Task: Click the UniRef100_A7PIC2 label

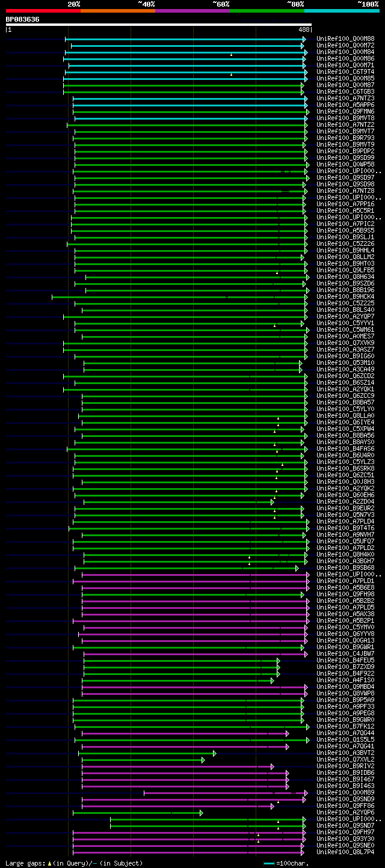Action: 345,224
